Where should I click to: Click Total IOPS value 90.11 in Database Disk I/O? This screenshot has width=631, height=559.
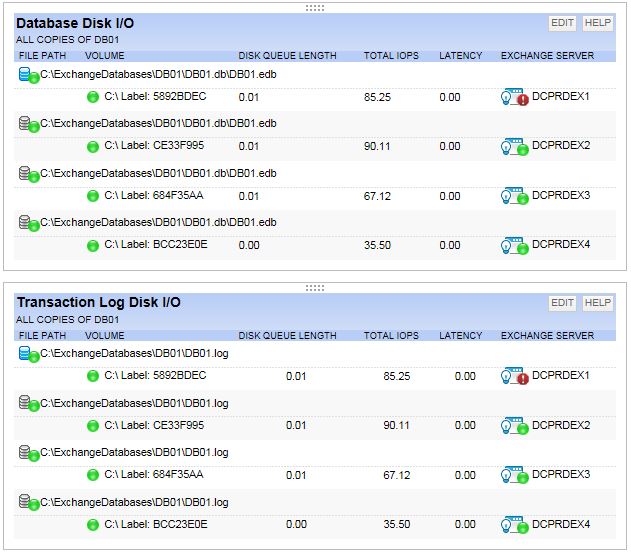coord(377,146)
